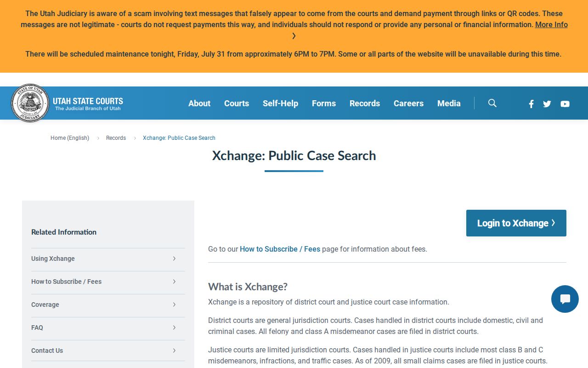Click the chevron beside Coverage
Viewport: 588px width, 368px height.
[x=174, y=305]
